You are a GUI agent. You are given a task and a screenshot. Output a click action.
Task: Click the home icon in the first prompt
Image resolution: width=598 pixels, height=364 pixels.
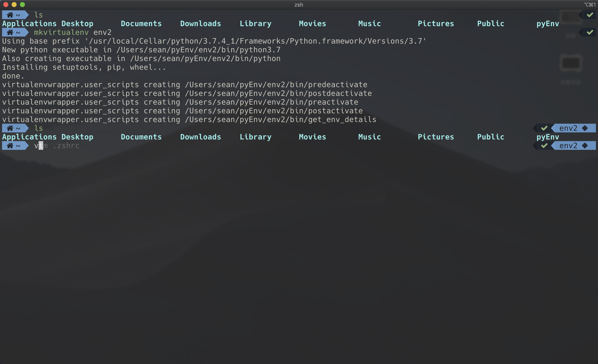[10, 15]
